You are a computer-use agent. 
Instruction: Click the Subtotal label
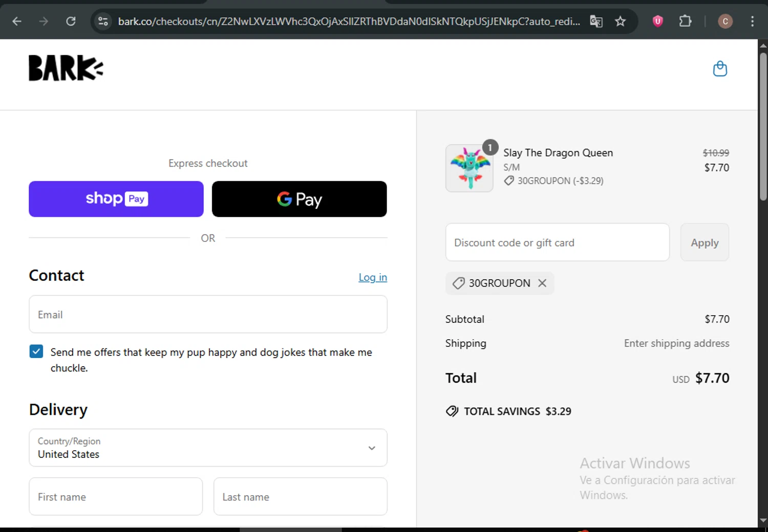pyautogui.click(x=464, y=319)
